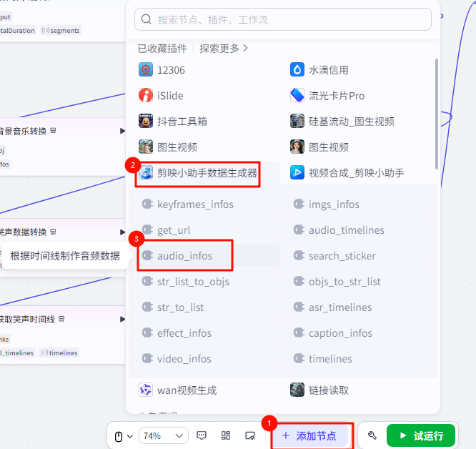476x449 pixels.
Task: Open the 抖音工具箱 plugin
Action: pos(146,122)
